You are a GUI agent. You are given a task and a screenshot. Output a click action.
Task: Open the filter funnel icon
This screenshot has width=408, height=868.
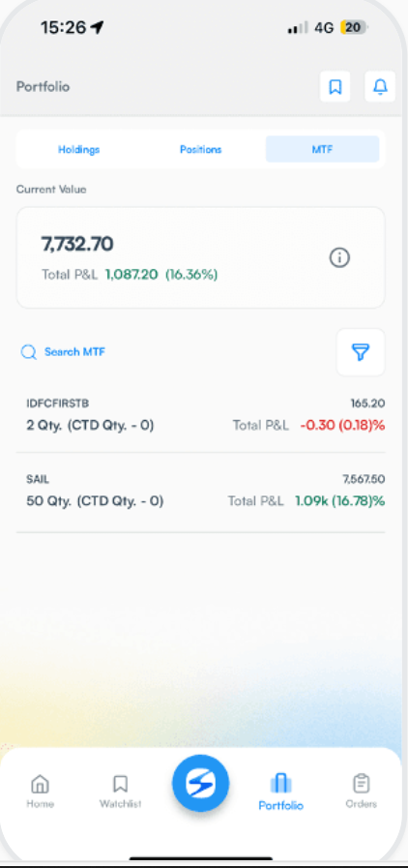click(x=361, y=352)
